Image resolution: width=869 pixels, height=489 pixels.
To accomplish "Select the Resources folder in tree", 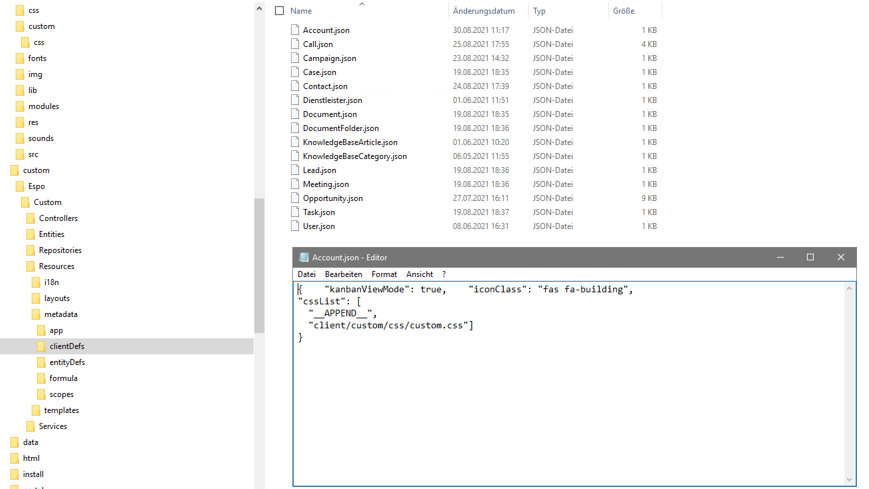I will [56, 266].
